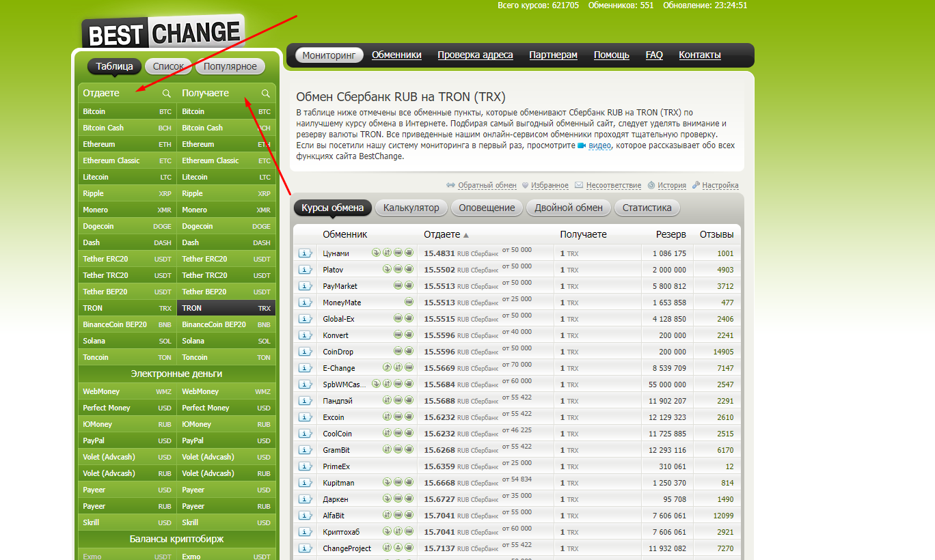Choose PayPal in the Получаете column
The image size is (935, 560).
coord(226,440)
